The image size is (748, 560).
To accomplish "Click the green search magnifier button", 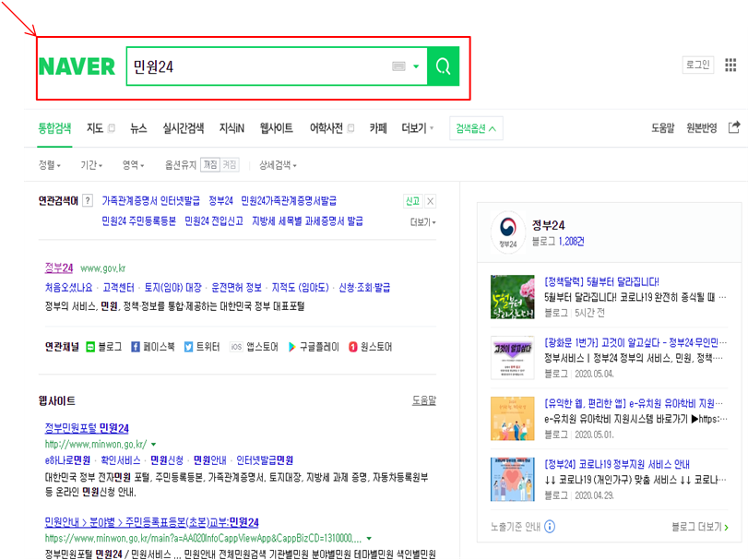I will (443, 66).
